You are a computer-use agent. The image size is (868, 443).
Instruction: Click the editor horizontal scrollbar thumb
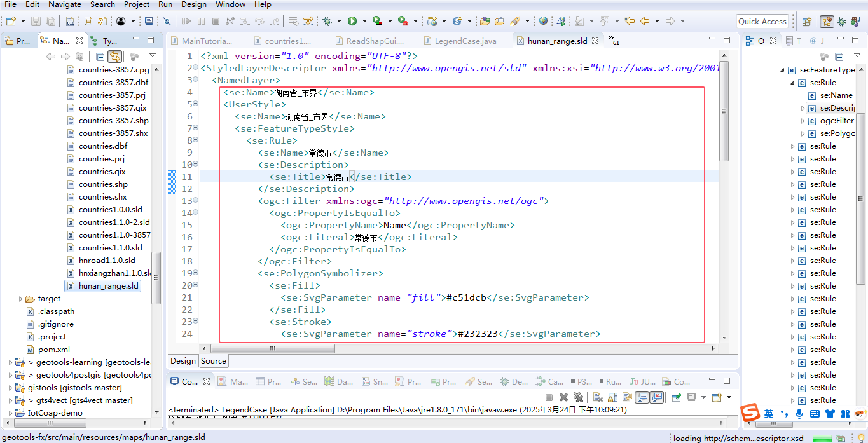272,348
